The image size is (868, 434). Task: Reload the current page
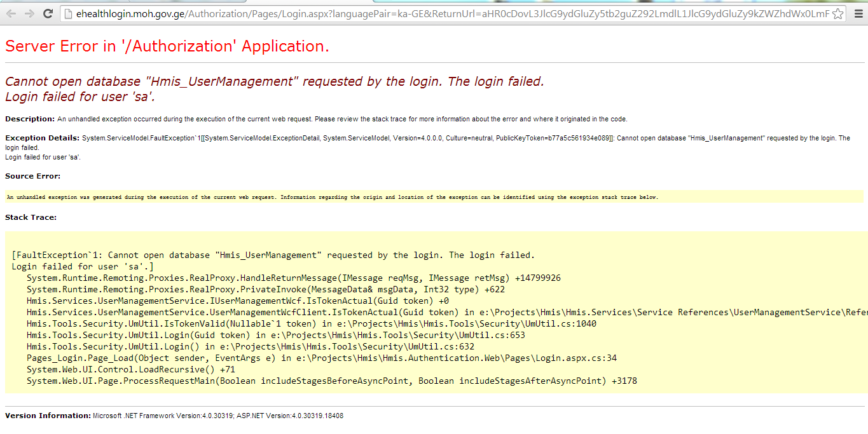[x=48, y=13]
